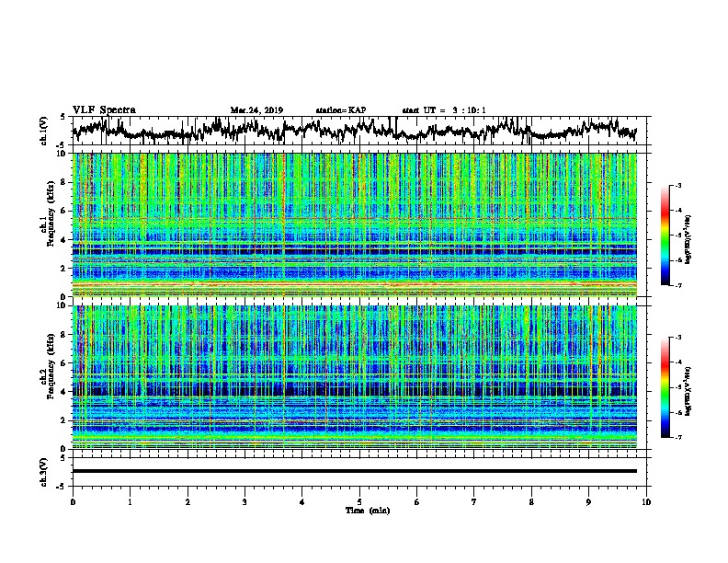Click the ch.2 "Frequency (kHz)" axis label
The image size is (728, 563).
tap(51, 366)
